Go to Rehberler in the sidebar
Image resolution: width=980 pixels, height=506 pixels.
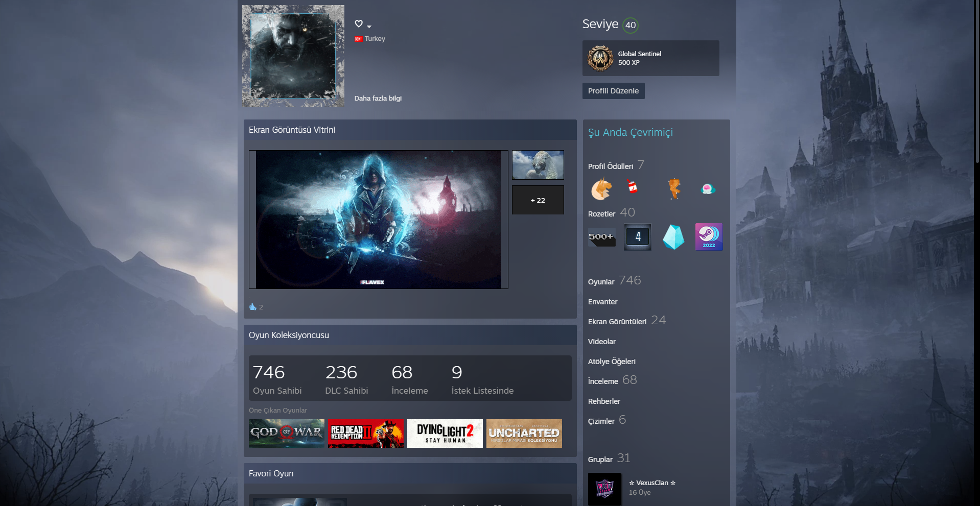[604, 401]
